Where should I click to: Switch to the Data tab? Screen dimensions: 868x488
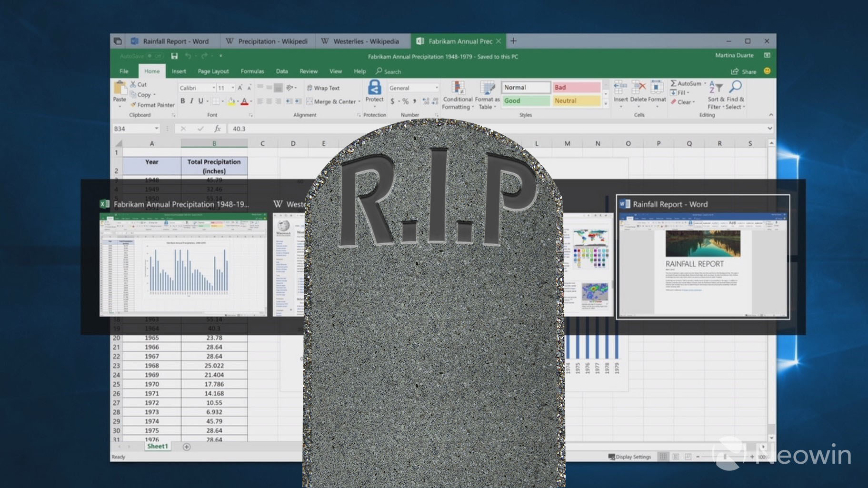[282, 71]
